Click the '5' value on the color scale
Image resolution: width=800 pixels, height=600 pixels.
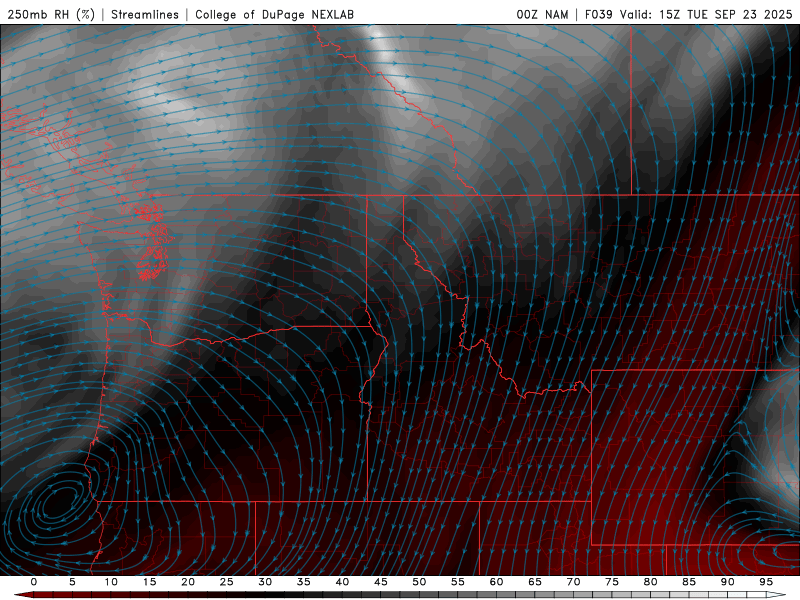tap(72, 582)
